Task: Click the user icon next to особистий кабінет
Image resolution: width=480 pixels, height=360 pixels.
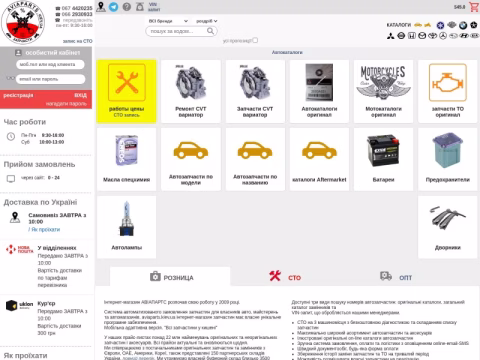Action: (18, 53)
